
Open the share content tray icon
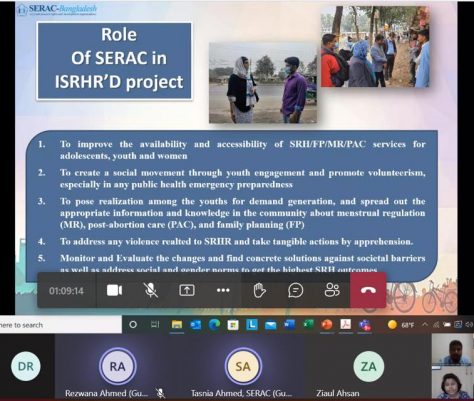coord(187,290)
